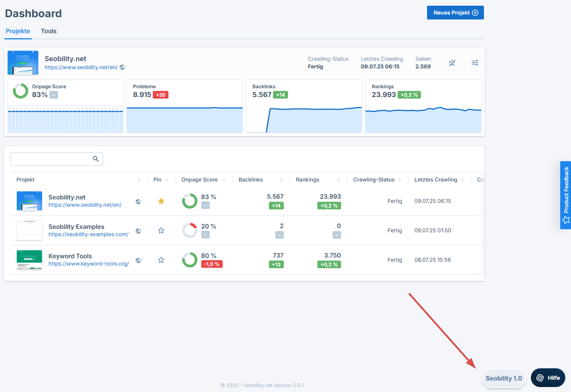571x392 pixels.
Task: Click globe icon in Seobility Examples row
Action: (138, 231)
